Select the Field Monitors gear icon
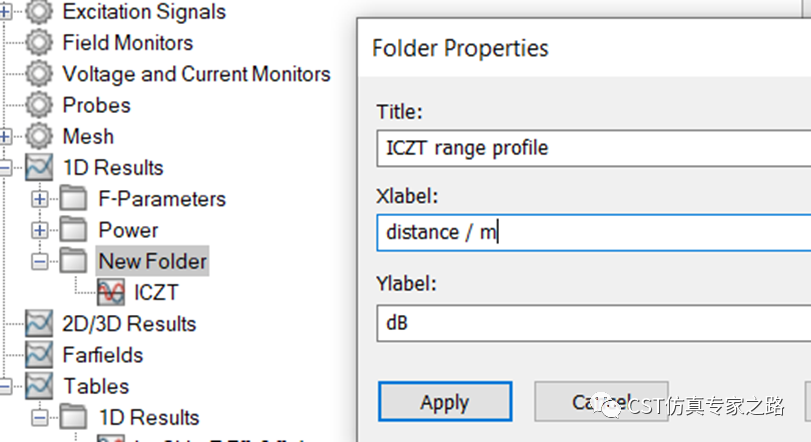811x442 pixels. [39, 42]
